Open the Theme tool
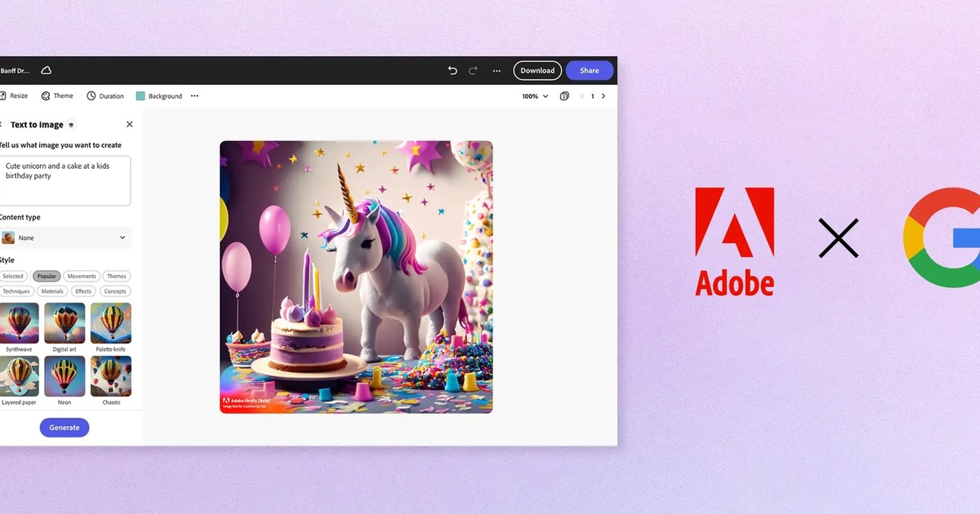 coord(45,95)
